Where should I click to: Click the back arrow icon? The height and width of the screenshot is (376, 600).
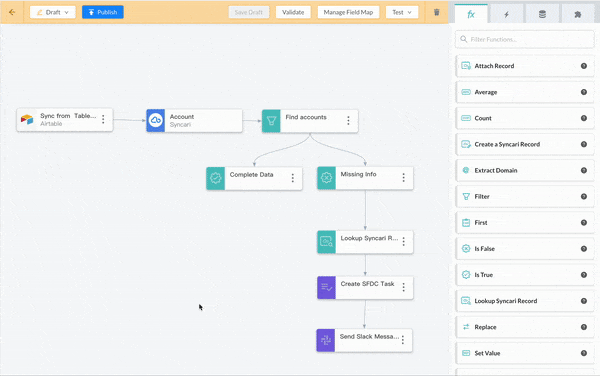point(12,12)
